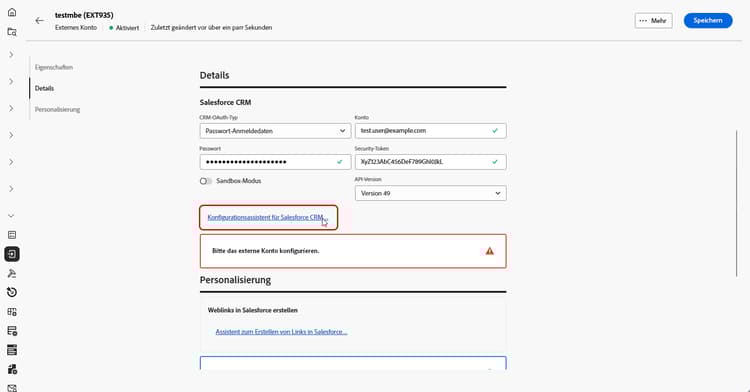
Task: Click the Konto email input field
Action: click(x=430, y=131)
